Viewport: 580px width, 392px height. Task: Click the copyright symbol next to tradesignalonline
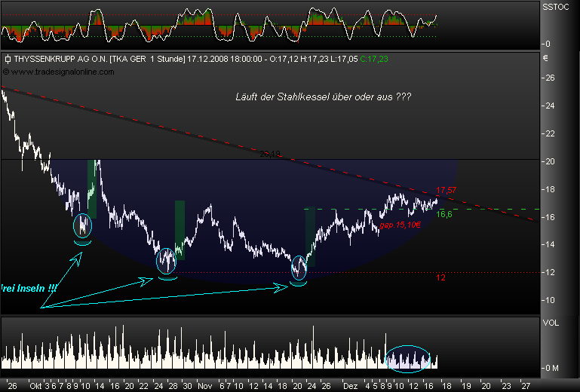tap(6, 72)
